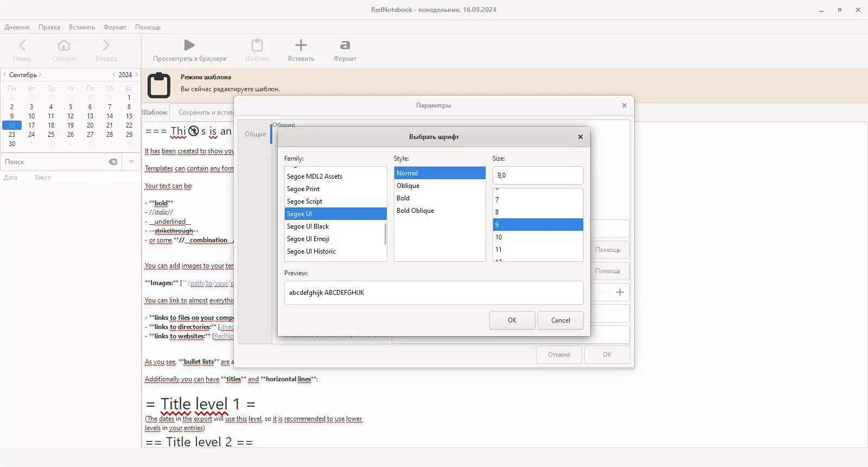
Task: Click Отмена in Параметры dialog
Action: (559, 355)
